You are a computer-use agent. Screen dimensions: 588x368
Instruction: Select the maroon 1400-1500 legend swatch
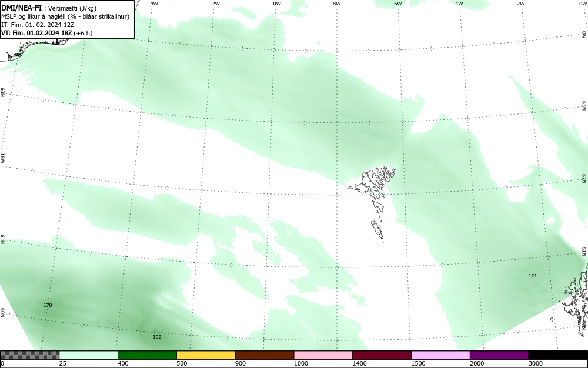pyautogui.click(x=382, y=355)
